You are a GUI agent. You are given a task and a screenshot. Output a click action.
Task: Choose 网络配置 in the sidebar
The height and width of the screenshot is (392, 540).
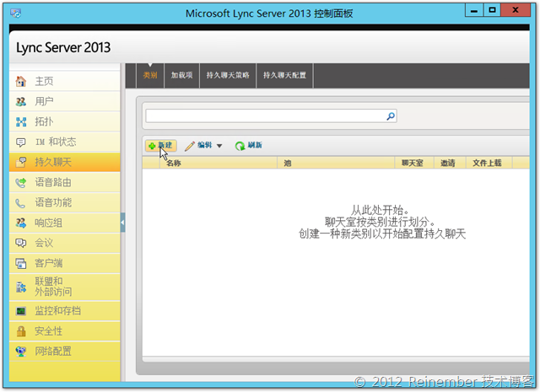[x=65, y=352]
